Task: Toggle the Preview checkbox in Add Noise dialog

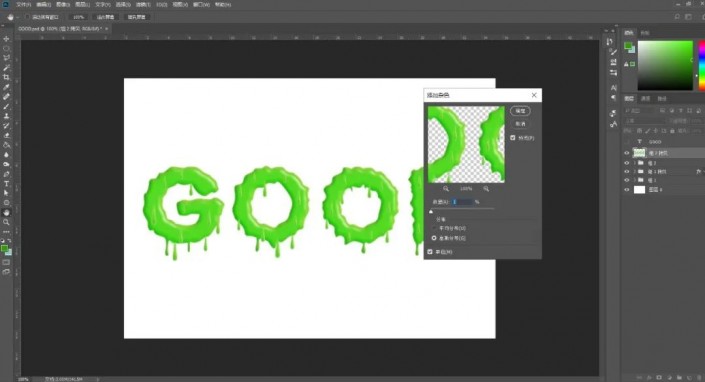Action: pyautogui.click(x=513, y=138)
